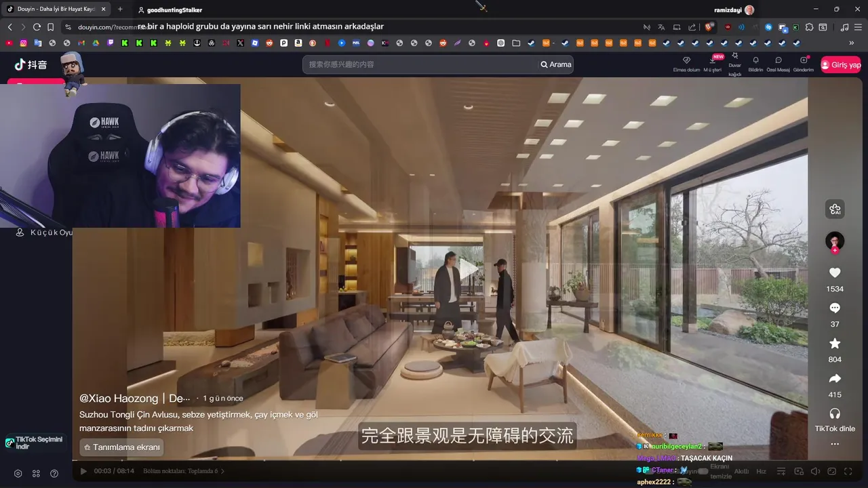Open sidebar four-squares apps icon
868x488 pixels.
(36, 473)
